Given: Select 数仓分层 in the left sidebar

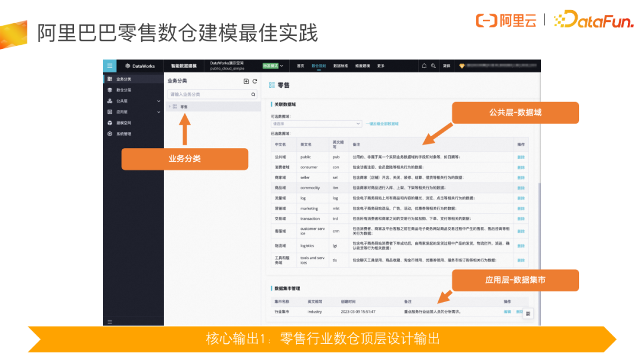Looking at the screenshot, I should 123,90.
